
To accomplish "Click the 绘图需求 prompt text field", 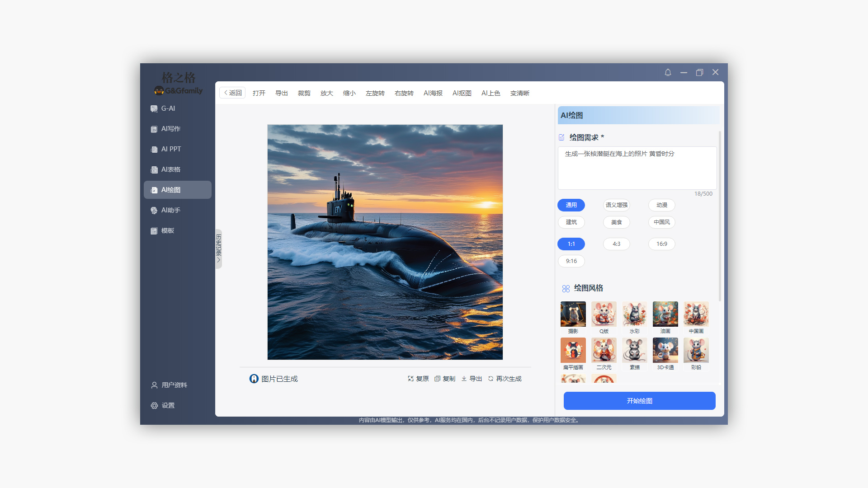I will coord(637,168).
